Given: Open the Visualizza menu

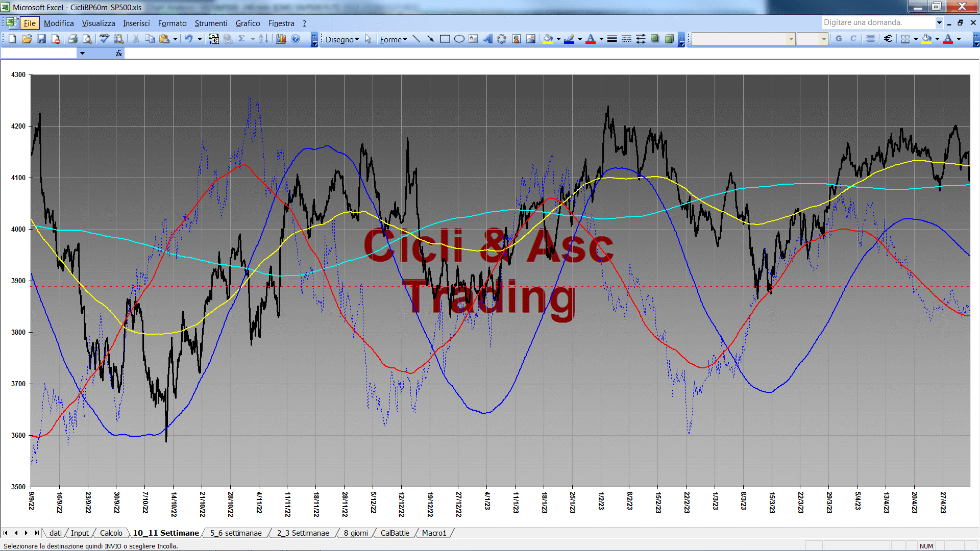Looking at the screenshot, I should (x=99, y=23).
